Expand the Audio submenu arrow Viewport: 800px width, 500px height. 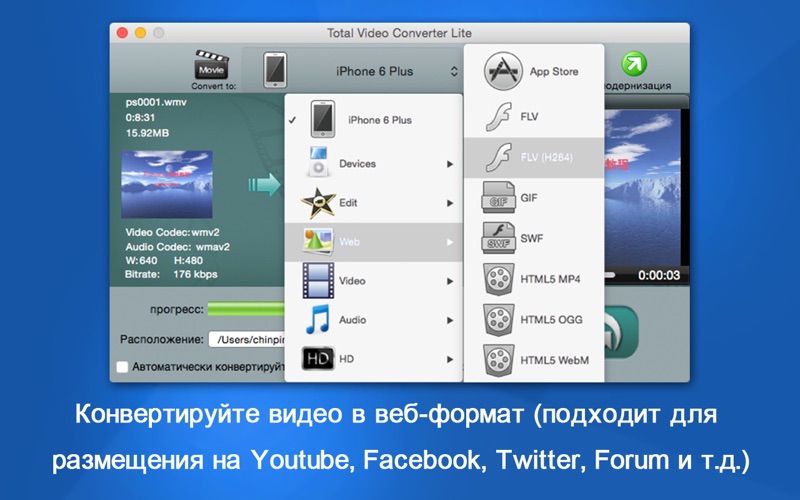click(449, 320)
